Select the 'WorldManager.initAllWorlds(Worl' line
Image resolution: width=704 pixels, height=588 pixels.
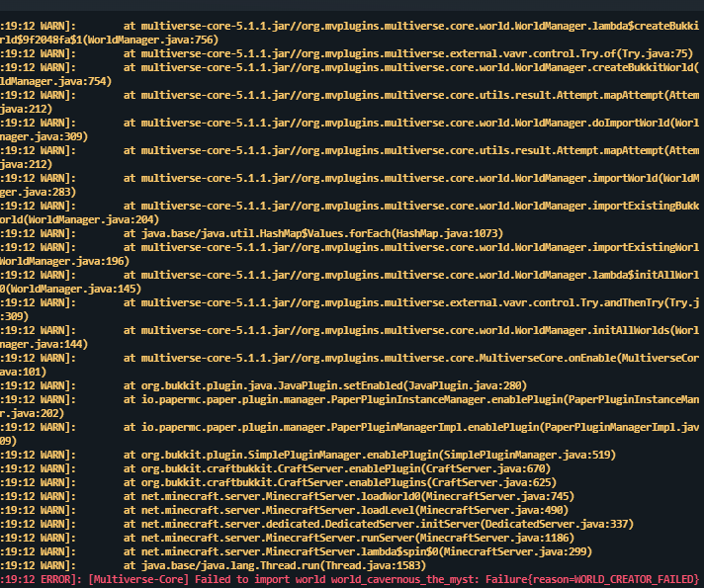pos(350,331)
